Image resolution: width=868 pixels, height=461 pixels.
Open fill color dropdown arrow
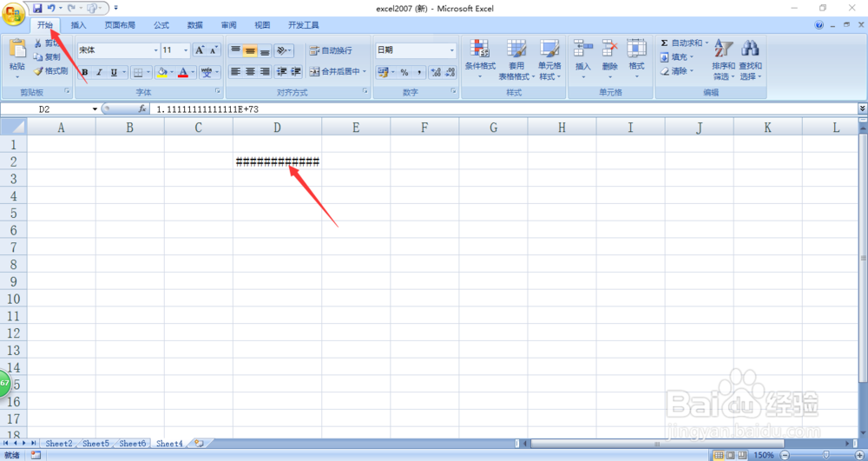(x=172, y=72)
